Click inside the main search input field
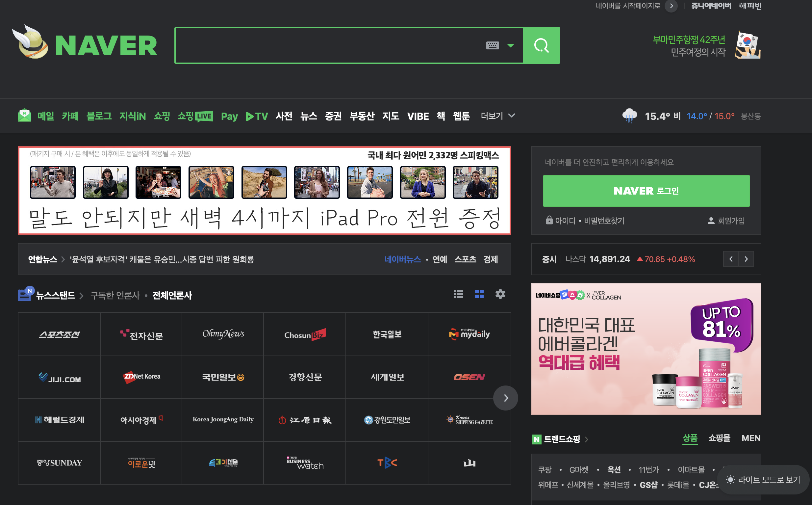Image resolution: width=812 pixels, height=505 pixels. pyautogui.click(x=327, y=45)
